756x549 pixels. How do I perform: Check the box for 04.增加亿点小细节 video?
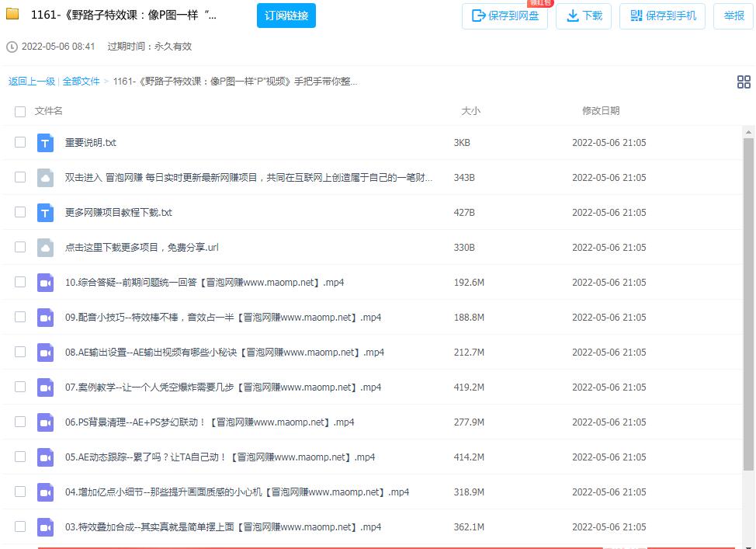pos(20,492)
